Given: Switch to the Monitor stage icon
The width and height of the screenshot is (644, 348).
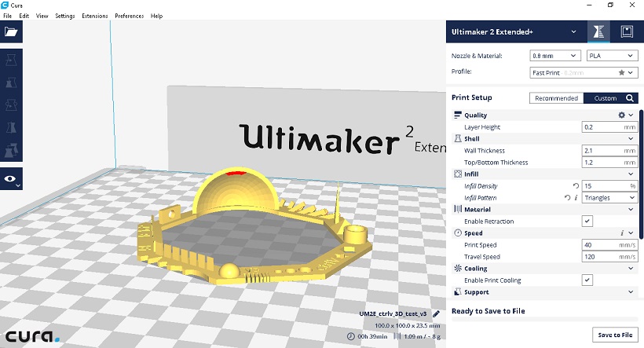Looking at the screenshot, I should (627, 31).
